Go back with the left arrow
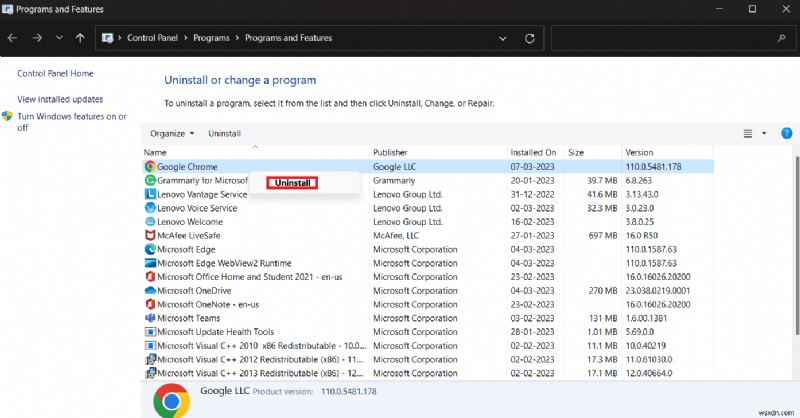The image size is (800, 418). 12,38
